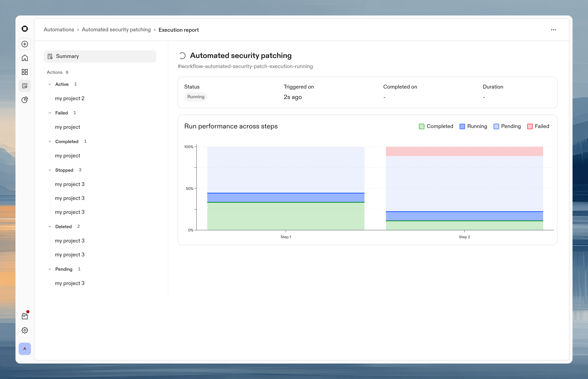
Task: Click the workspace logo at top left
Action: (25, 29)
